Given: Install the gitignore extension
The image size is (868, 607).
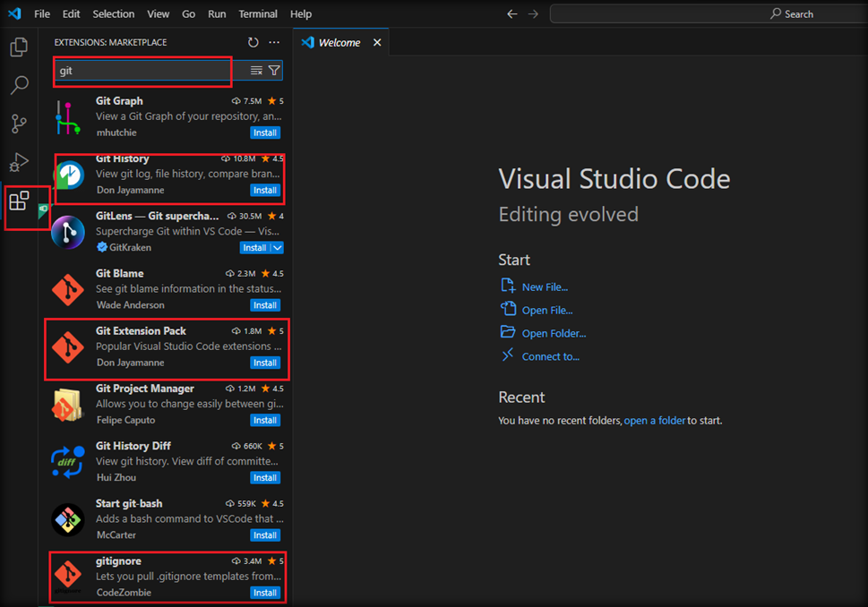Looking at the screenshot, I should click(264, 592).
